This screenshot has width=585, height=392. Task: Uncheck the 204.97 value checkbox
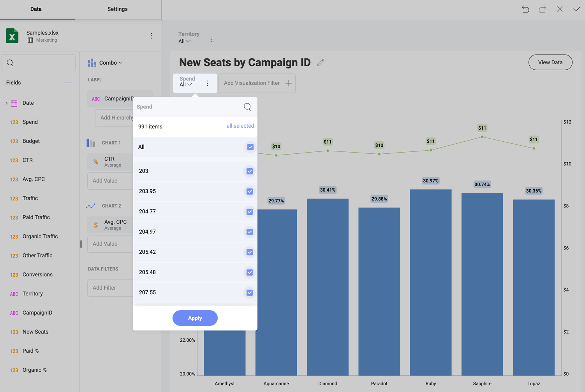250,232
